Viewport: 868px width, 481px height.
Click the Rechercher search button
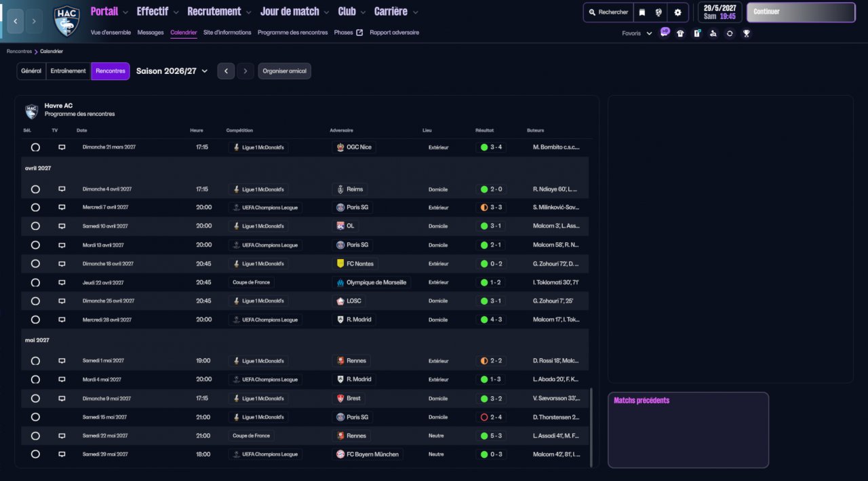[608, 12]
